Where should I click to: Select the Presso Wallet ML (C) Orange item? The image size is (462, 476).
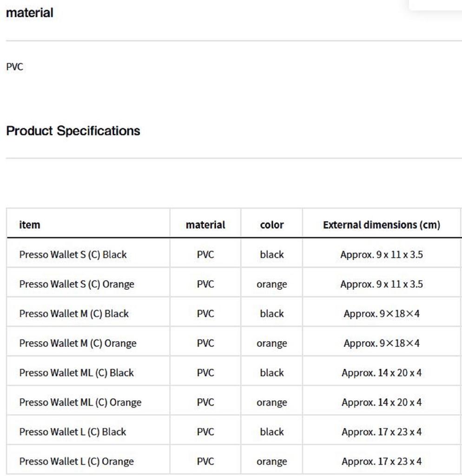(80, 403)
